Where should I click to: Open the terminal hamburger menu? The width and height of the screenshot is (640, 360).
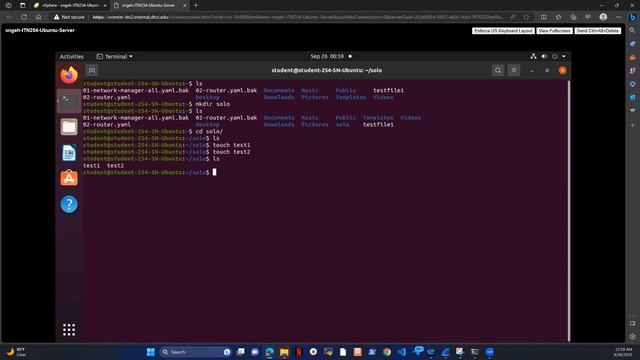tap(514, 70)
